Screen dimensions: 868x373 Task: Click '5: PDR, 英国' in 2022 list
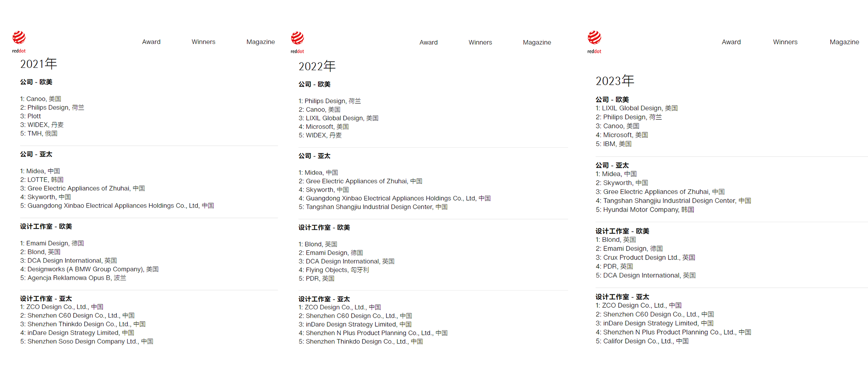316,278
